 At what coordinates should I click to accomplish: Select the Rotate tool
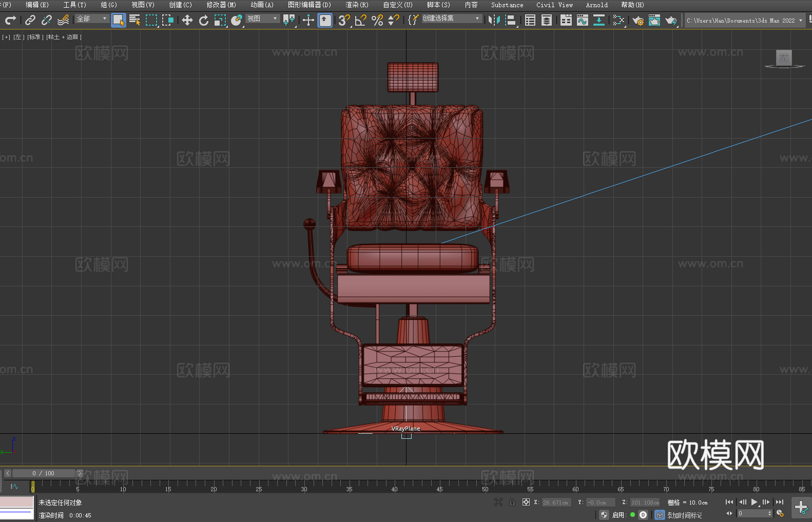[204, 20]
